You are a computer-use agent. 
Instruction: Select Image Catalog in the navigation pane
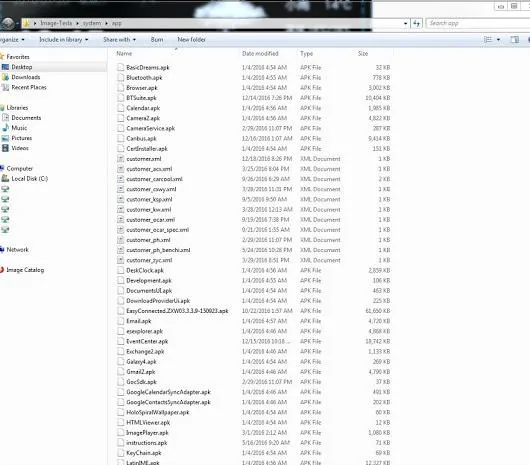pyautogui.click(x=25, y=270)
